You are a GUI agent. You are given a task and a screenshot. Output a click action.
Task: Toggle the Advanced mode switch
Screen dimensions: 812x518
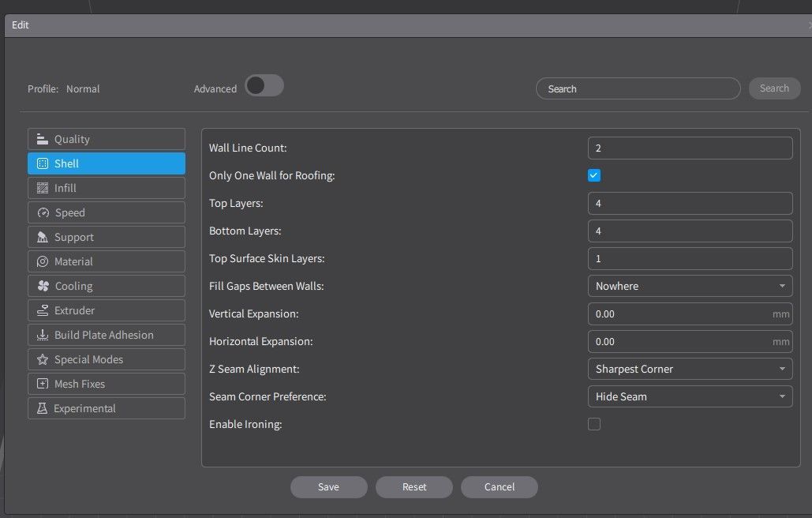264,85
